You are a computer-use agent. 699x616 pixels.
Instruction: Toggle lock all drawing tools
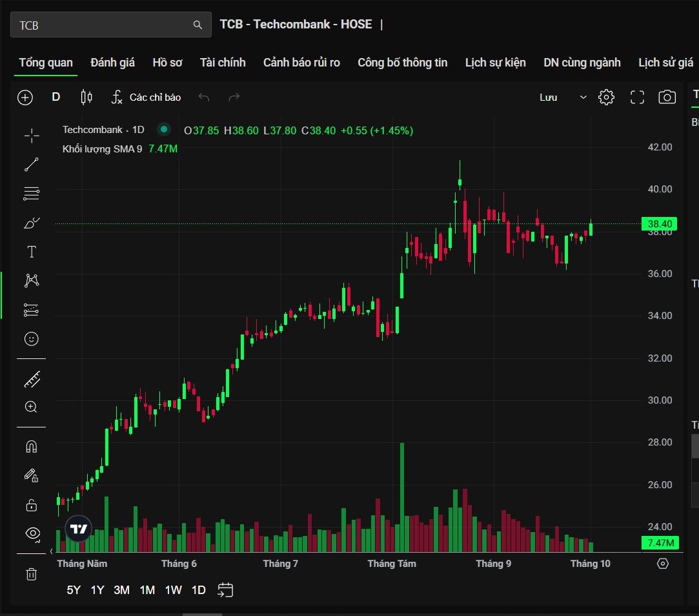pyautogui.click(x=31, y=504)
